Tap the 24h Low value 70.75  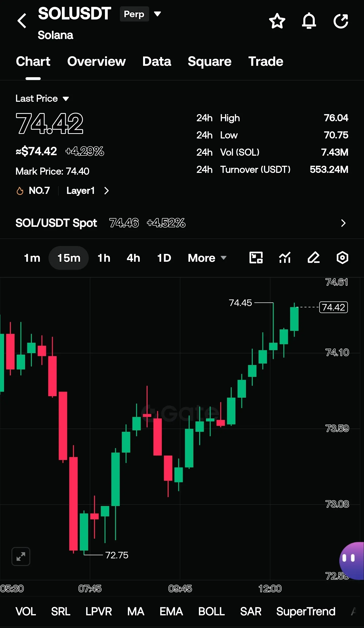click(336, 135)
